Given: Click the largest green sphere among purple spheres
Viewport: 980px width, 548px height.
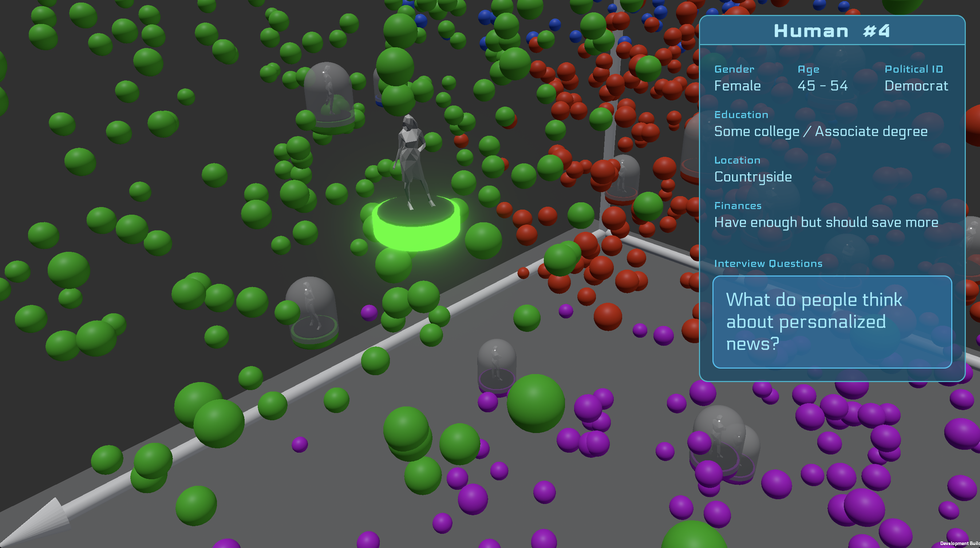Looking at the screenshot, I should coord(535,403).
